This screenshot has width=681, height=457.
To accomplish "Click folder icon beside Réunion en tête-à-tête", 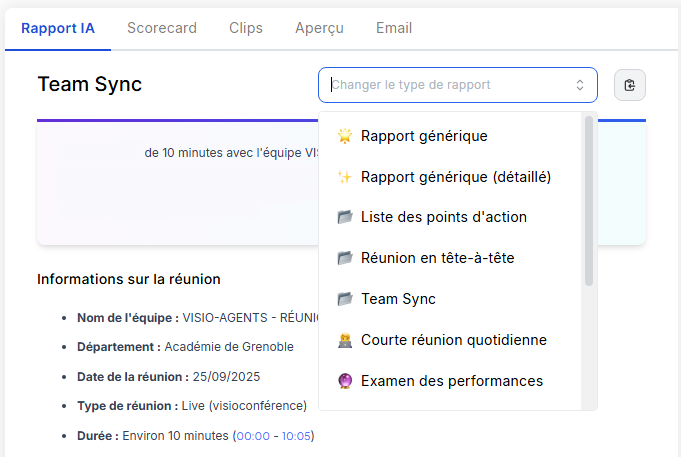I will click(x=345, y=258).
